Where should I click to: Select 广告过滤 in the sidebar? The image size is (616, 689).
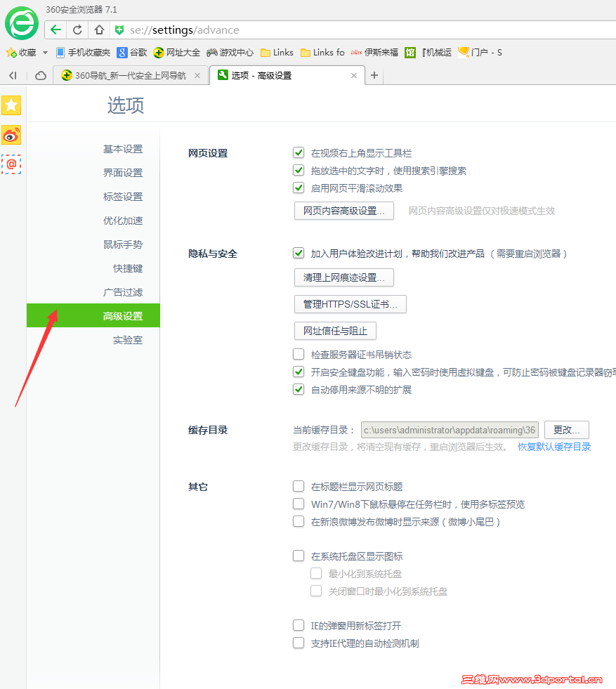click(x=123, y=292)
